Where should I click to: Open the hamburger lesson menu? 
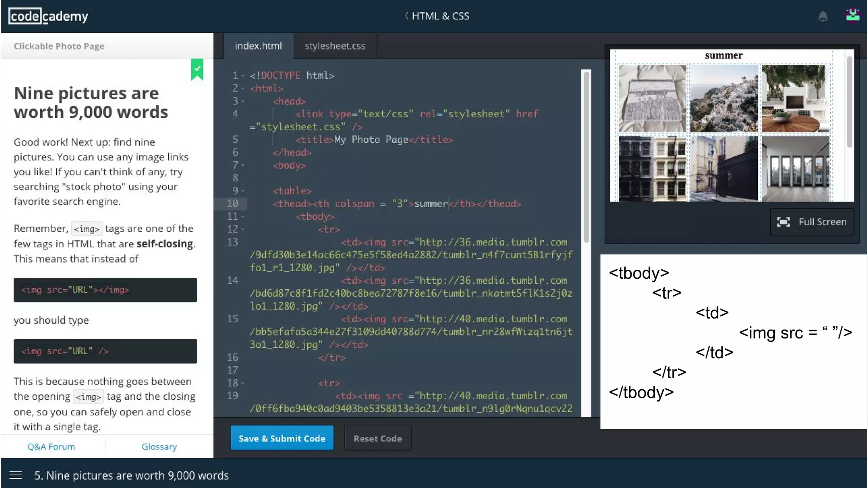click(16, 475)
